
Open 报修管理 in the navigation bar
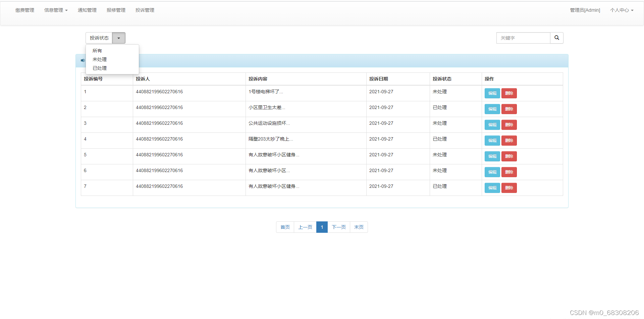(x=116, y=10)
